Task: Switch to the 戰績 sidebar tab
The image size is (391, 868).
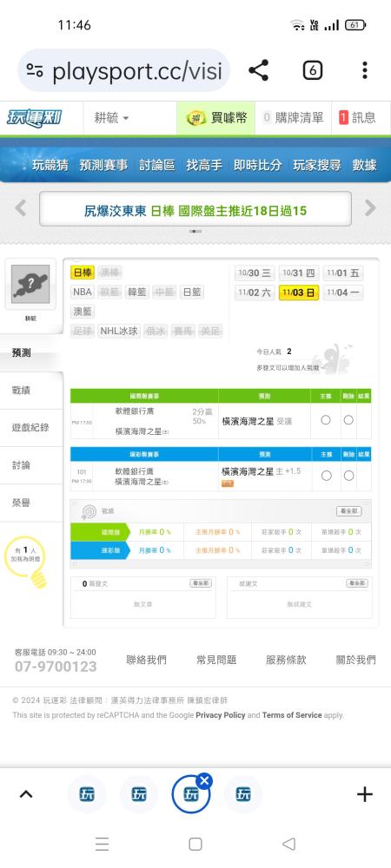Action: (31, 391)
